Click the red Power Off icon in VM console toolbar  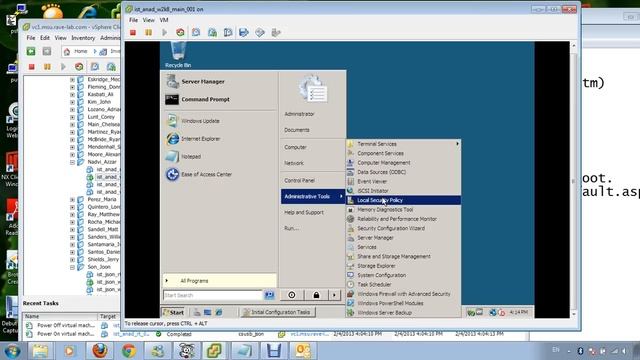133,32
